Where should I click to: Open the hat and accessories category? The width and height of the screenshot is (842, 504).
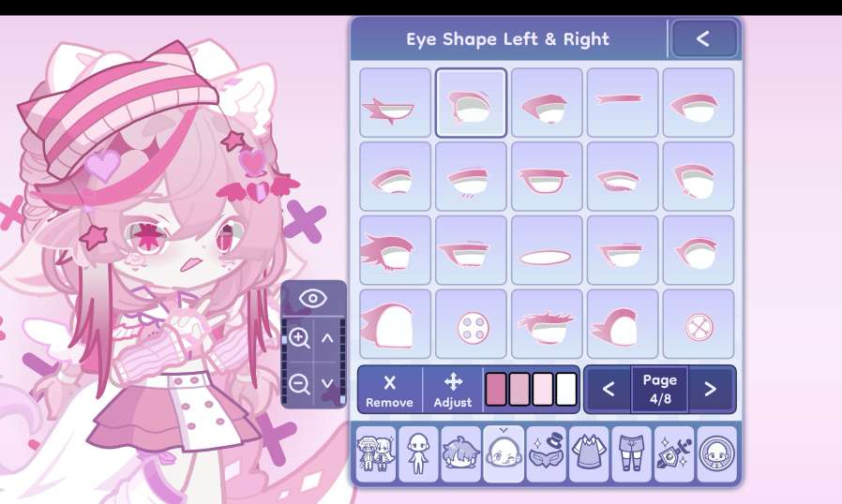pos(547,453)
